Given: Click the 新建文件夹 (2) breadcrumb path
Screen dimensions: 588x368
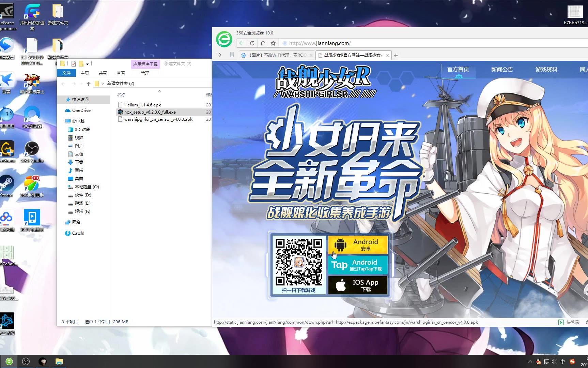Looking at the screenshot, I should tap(121, 84).
